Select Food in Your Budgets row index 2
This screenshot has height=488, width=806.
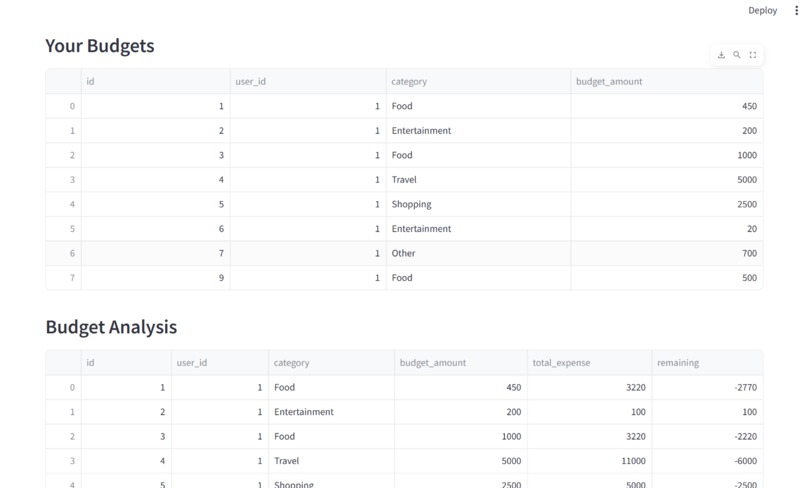(x=478, y=155)
